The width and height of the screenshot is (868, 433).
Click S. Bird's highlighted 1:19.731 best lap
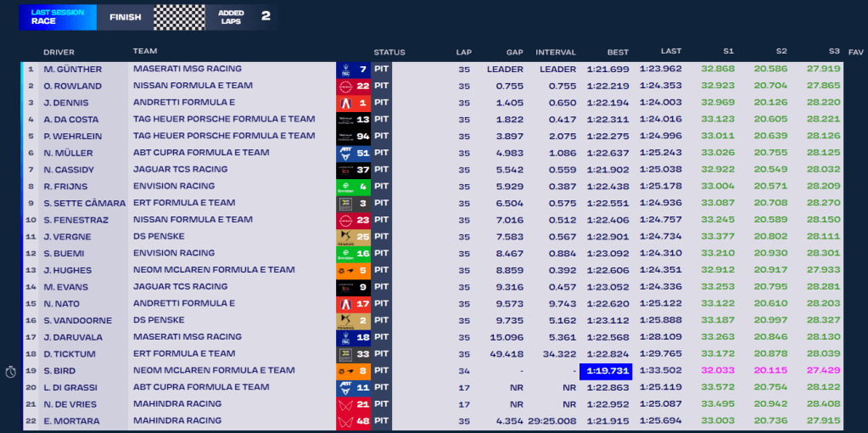click(x=606, y=371)
